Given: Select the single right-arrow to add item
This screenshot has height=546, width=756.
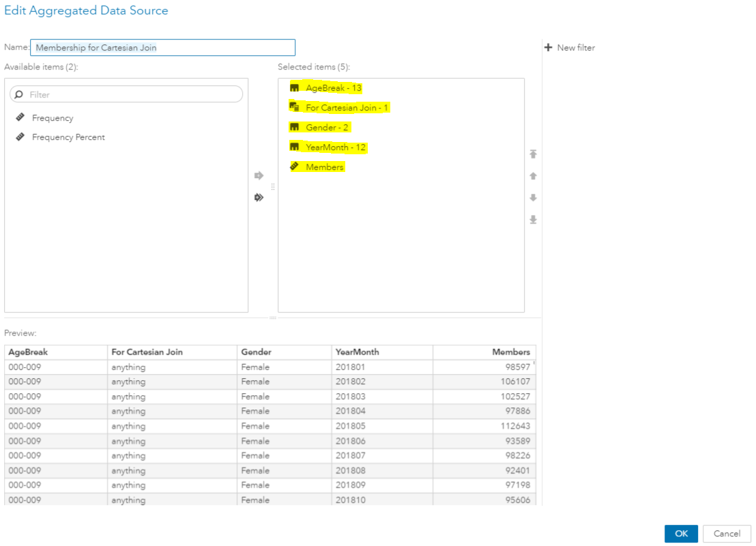Looking at the screenshot, I should 259,175.
